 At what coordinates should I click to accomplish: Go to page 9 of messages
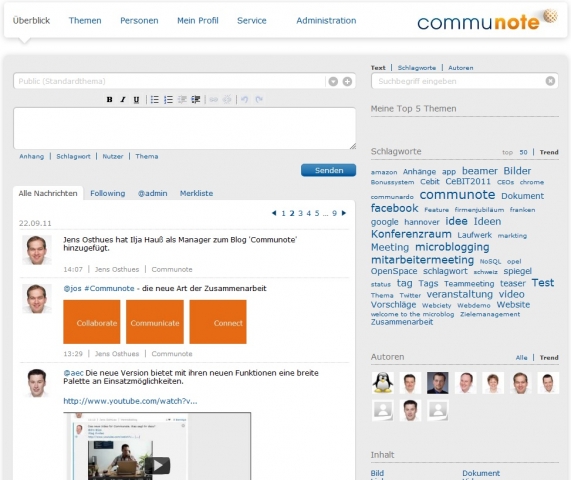(334, 213)
